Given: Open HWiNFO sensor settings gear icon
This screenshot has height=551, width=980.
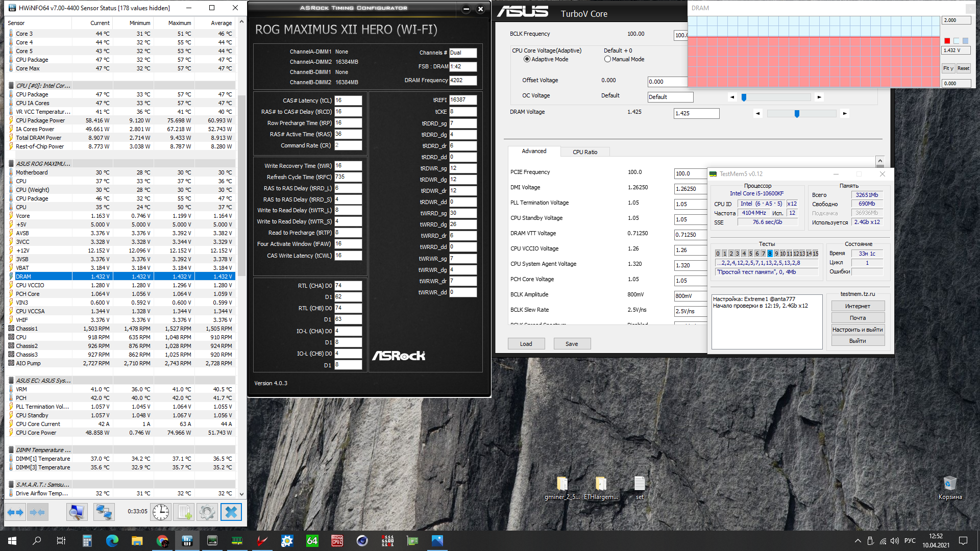Looking at the screenshot, I should click(x=207, y=512).
